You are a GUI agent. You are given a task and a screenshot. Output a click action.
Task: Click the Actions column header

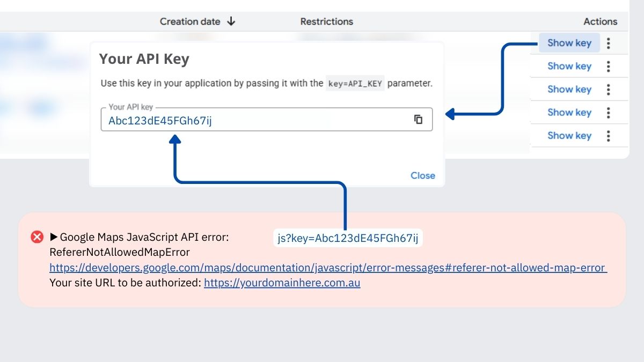coord(600,21)
